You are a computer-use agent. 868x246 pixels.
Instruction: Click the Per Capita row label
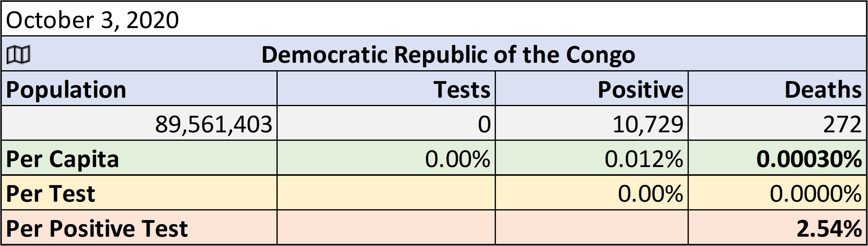(x=139, y=158)
